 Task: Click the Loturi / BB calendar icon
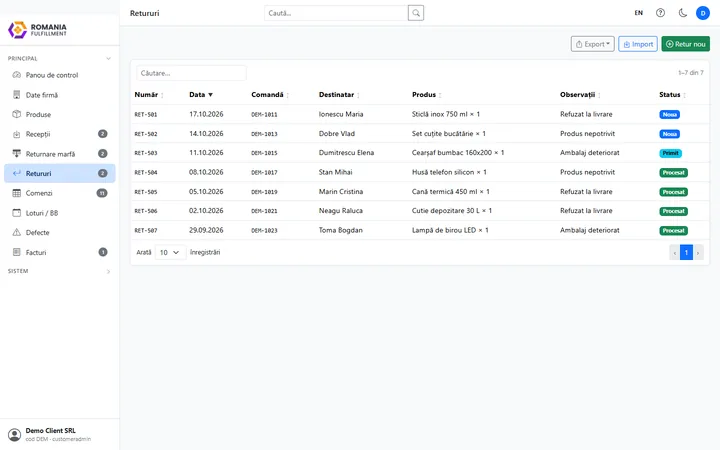(x=17, y=213)
